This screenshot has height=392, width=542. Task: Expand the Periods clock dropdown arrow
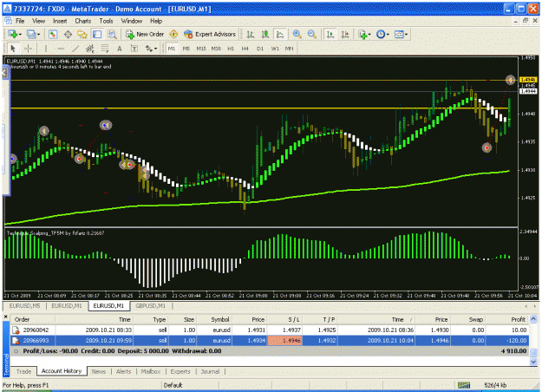click(x=388, y=34)
